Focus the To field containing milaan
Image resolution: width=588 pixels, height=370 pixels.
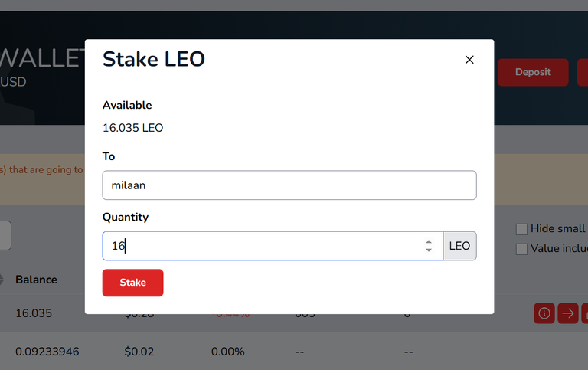(x=289, y=185)
